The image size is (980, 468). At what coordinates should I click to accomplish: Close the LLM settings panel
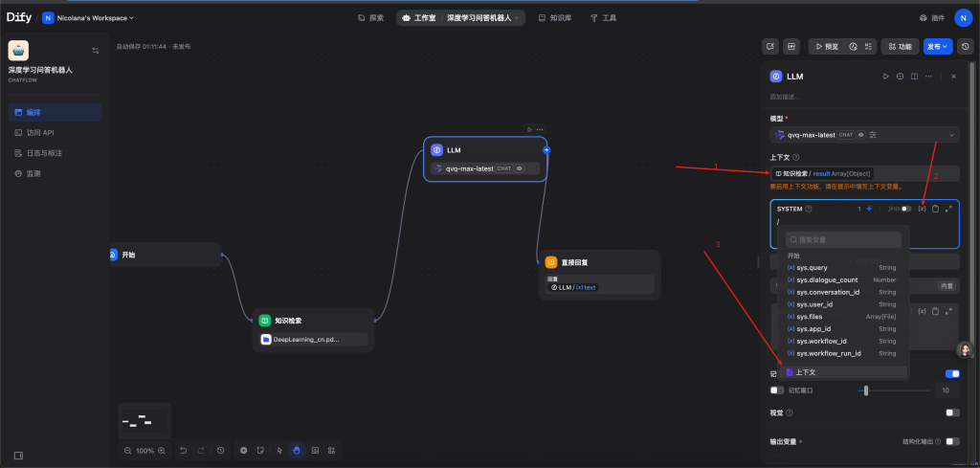[953, 77]
